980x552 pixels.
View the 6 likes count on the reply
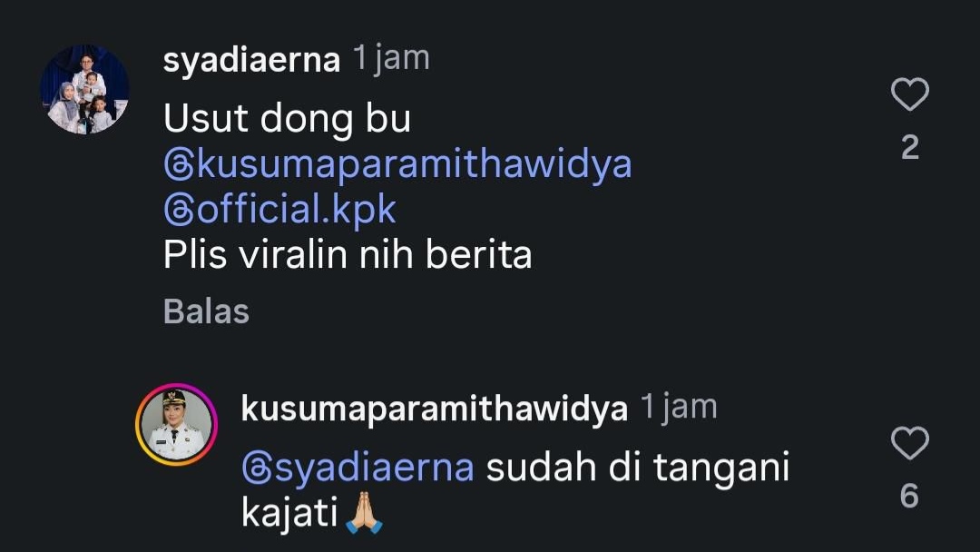click(909, 496)
